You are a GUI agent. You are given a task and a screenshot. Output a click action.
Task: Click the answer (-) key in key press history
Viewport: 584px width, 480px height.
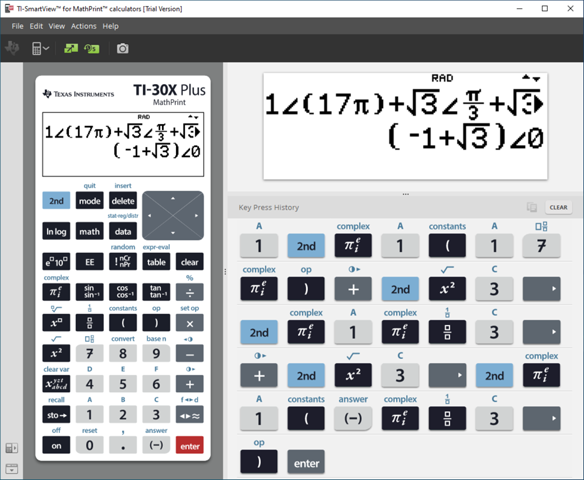click(353, 419)
